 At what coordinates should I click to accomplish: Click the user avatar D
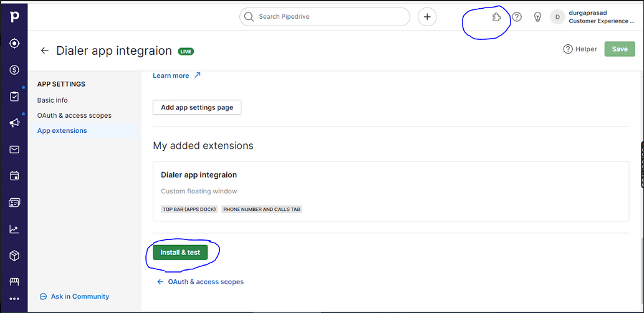(x=557, y=17)
